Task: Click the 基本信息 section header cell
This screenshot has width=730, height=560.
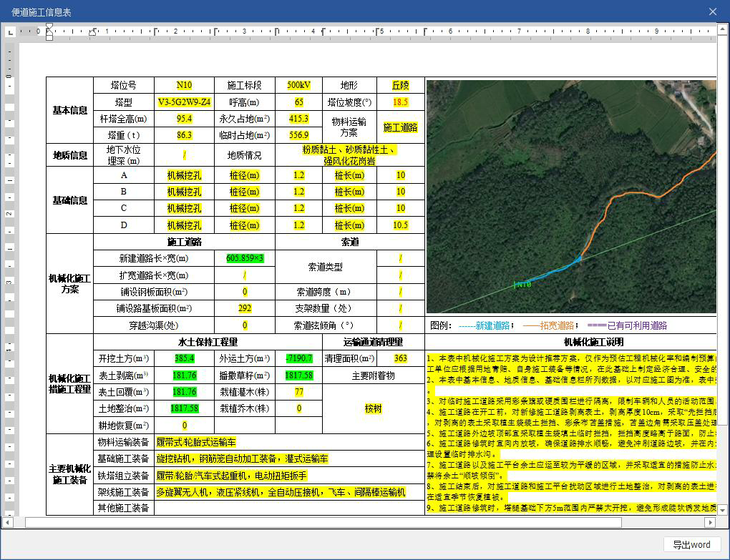Action: coord(70,110)
